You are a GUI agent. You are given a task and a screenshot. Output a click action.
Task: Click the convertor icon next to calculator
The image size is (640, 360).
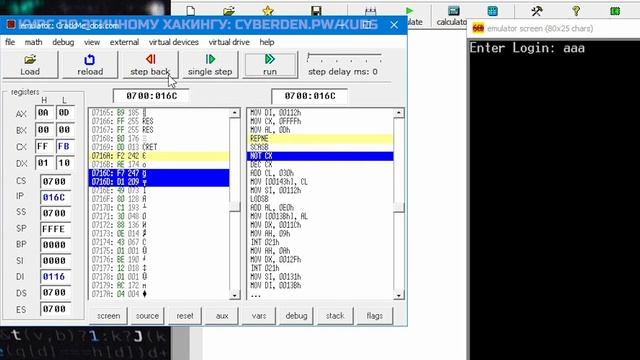click(492, 11)
